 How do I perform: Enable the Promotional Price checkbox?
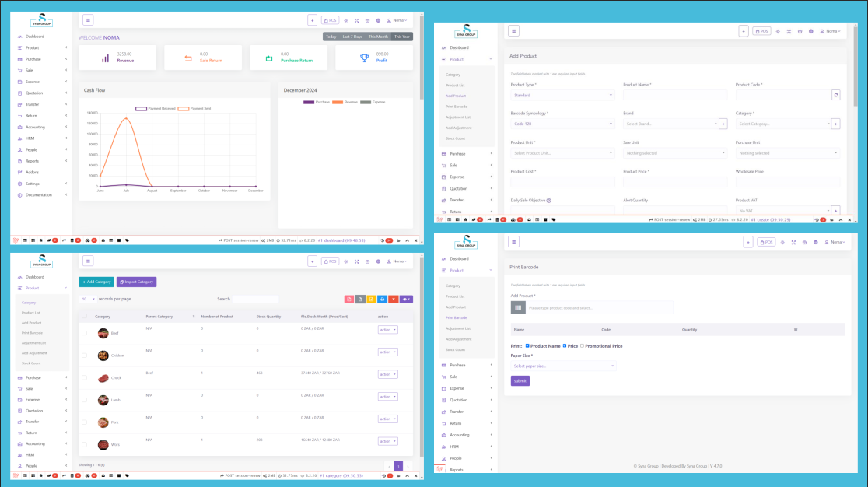click(582, 345)
